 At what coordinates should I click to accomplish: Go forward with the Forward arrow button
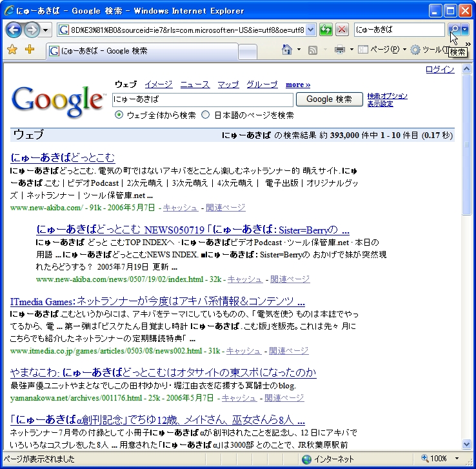coord(32,30)
